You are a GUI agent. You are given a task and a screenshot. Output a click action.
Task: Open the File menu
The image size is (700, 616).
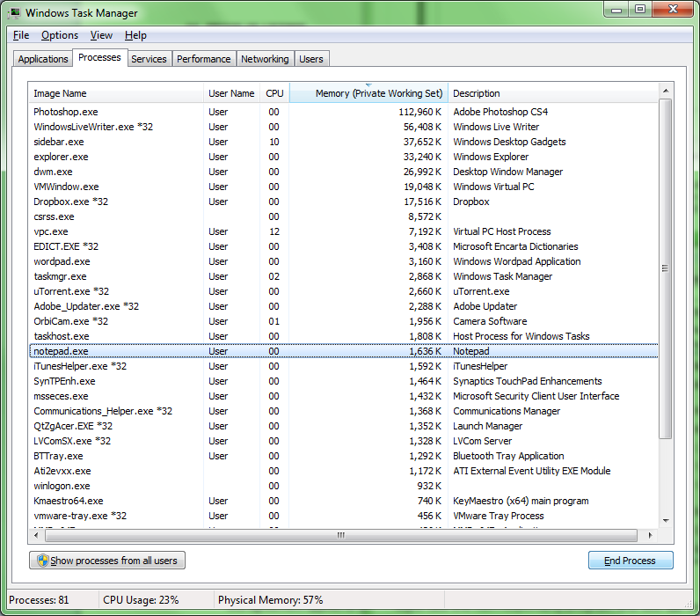pos(21,35)
